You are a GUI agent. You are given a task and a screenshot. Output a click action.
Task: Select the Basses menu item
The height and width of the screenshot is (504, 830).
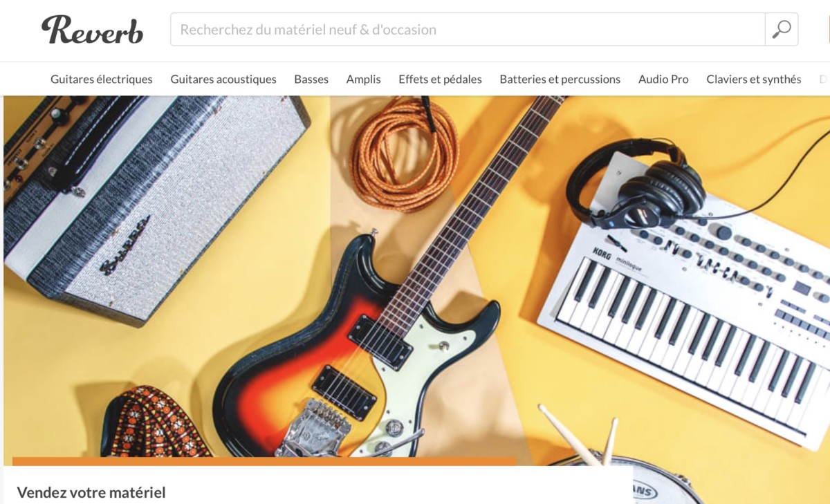[311, 79]
